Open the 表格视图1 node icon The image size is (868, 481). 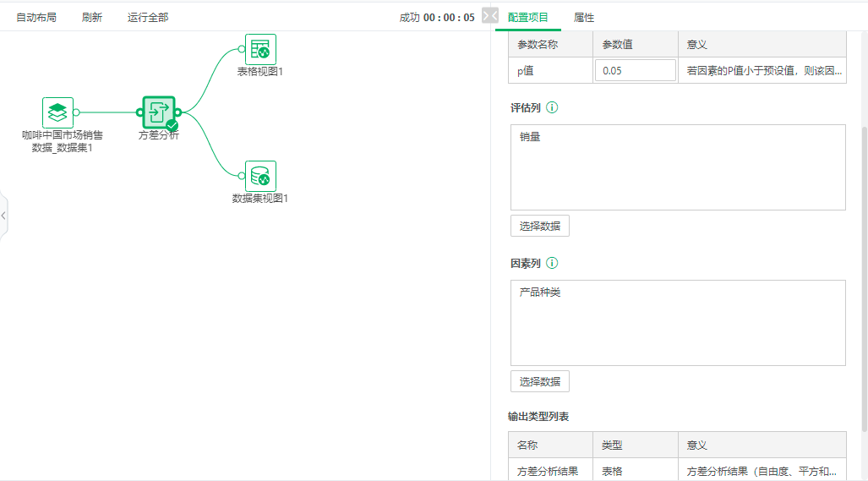pos(260,49)
